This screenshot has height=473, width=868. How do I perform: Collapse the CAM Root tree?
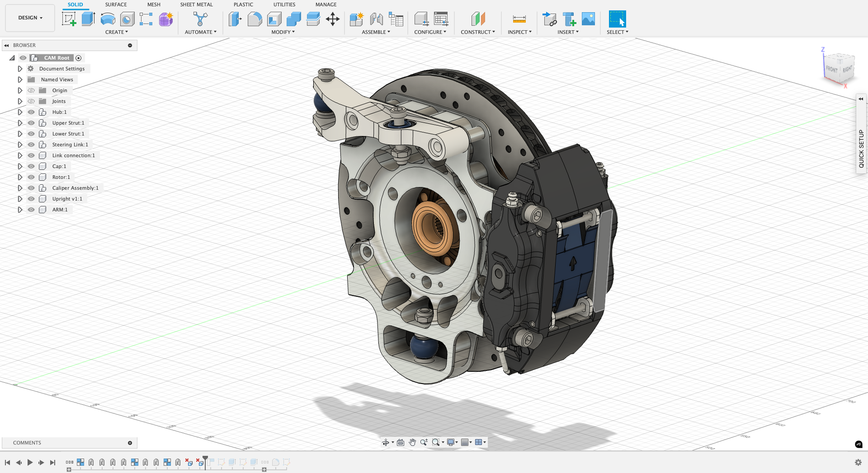12,58
